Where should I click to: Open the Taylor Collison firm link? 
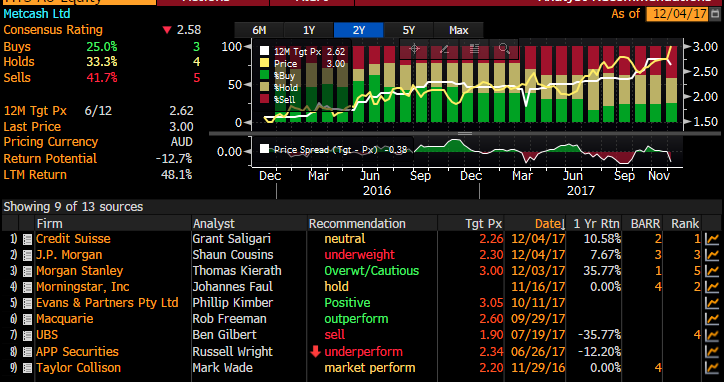pyautogui.click(x=78, y=368)
